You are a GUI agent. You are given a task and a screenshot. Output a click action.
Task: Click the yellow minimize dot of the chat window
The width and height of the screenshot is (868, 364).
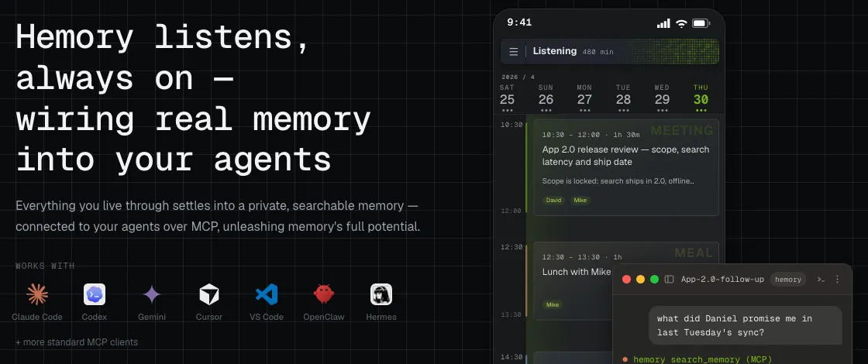point(640,280)
